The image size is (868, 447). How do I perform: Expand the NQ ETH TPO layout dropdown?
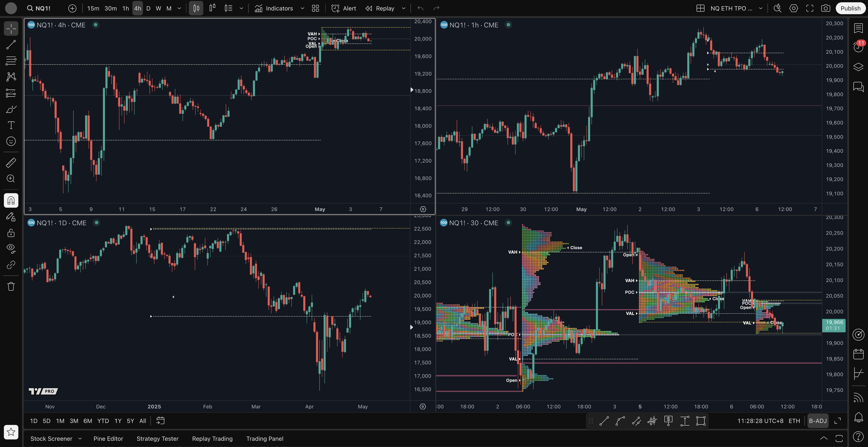pos(760,8)
